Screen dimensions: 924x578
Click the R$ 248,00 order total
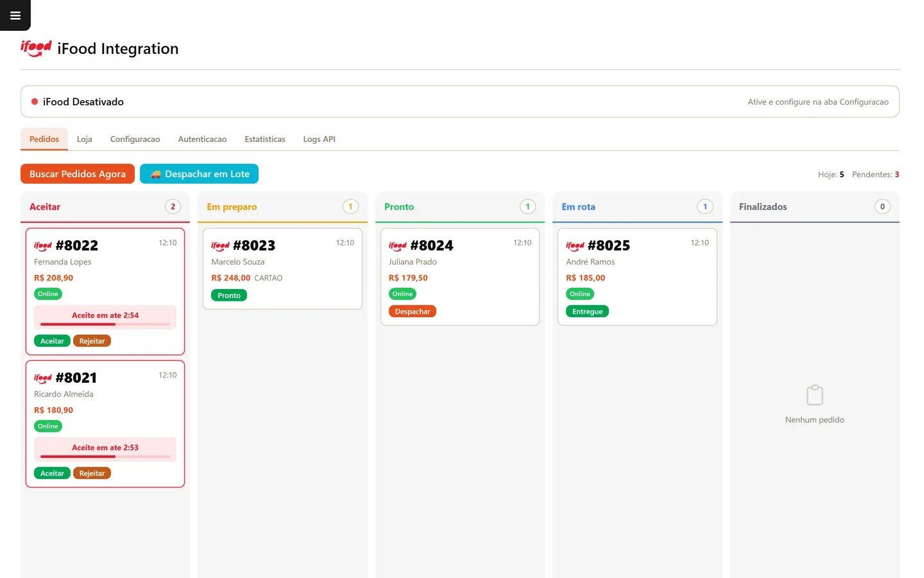(231, 278)
